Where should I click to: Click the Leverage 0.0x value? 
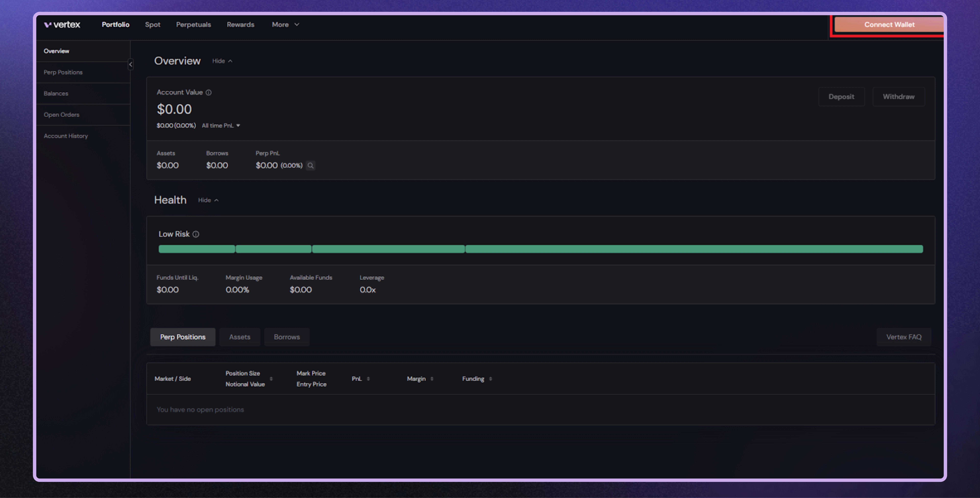click(368, 290)
